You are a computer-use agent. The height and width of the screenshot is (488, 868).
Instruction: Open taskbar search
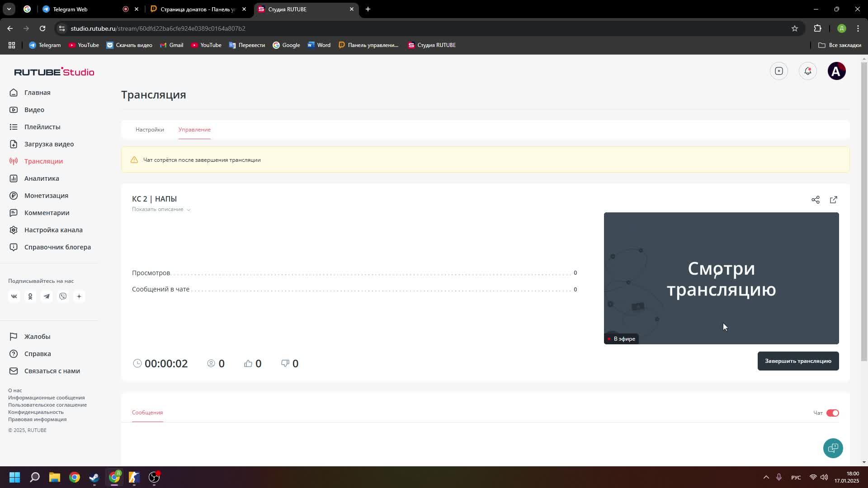pos(35,477)
